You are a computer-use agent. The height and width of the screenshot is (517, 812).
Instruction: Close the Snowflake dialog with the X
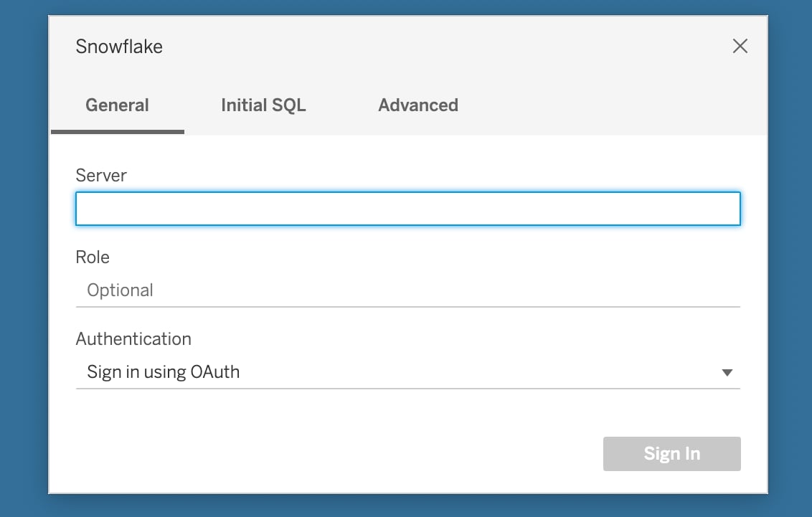[x=740, y=46]
